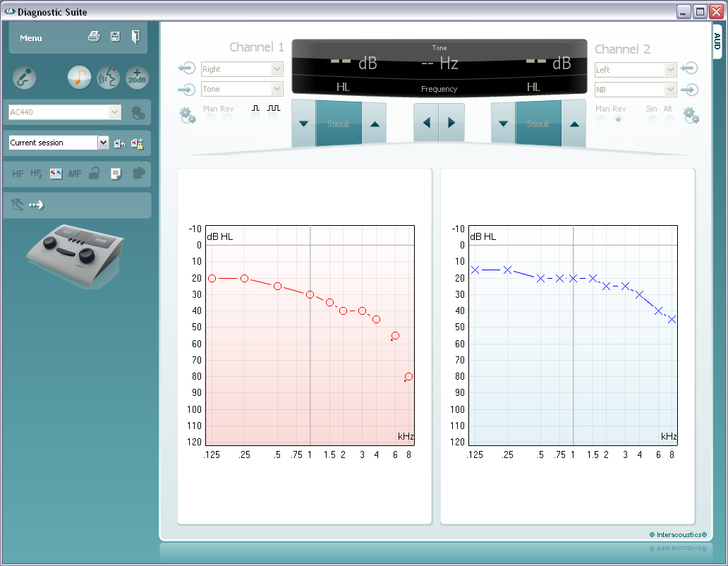Click the Tone display readout
Screen dimensions: 728x566
click(x=439, y=68)
